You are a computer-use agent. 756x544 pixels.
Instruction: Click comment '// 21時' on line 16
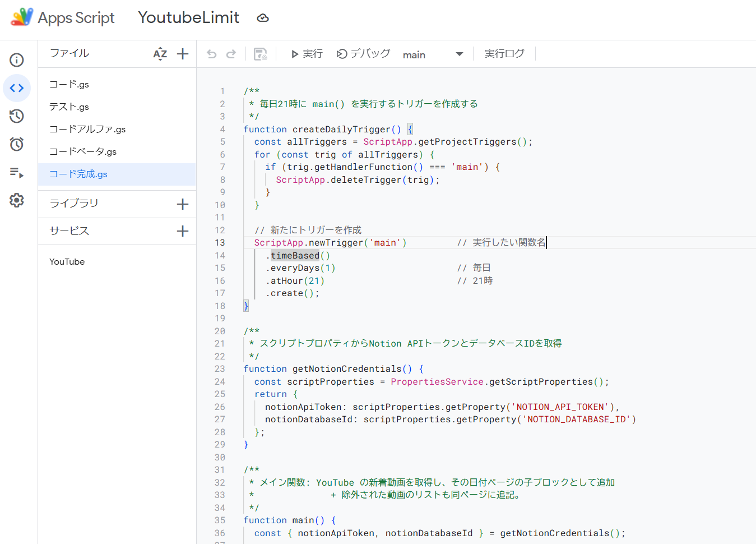[475, 281]
